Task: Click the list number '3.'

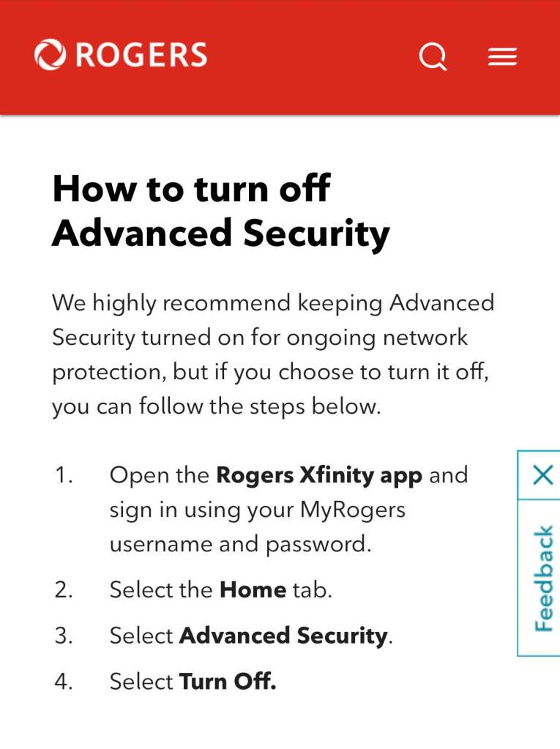Action: point(64,636)
